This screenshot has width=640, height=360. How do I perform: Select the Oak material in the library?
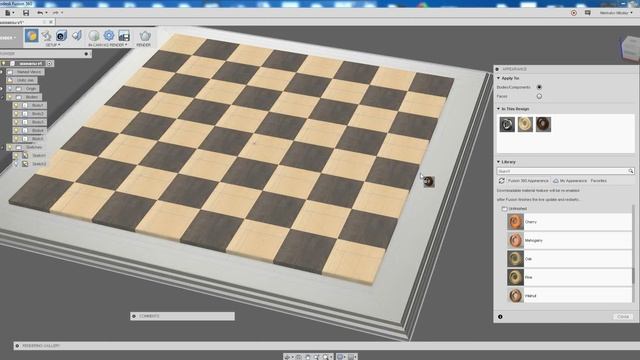pos(569,259)
